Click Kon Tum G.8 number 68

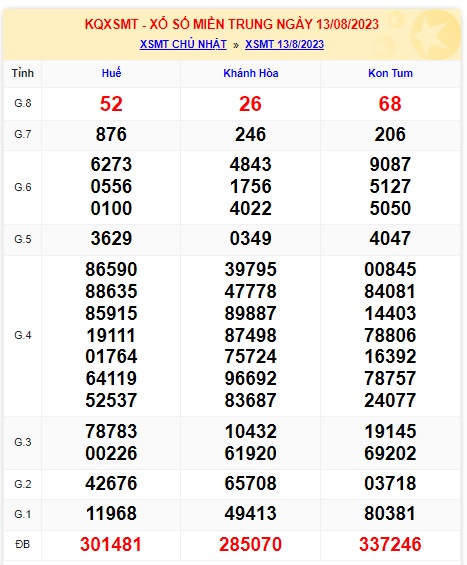pyautogui.click(x=390, y=104)
